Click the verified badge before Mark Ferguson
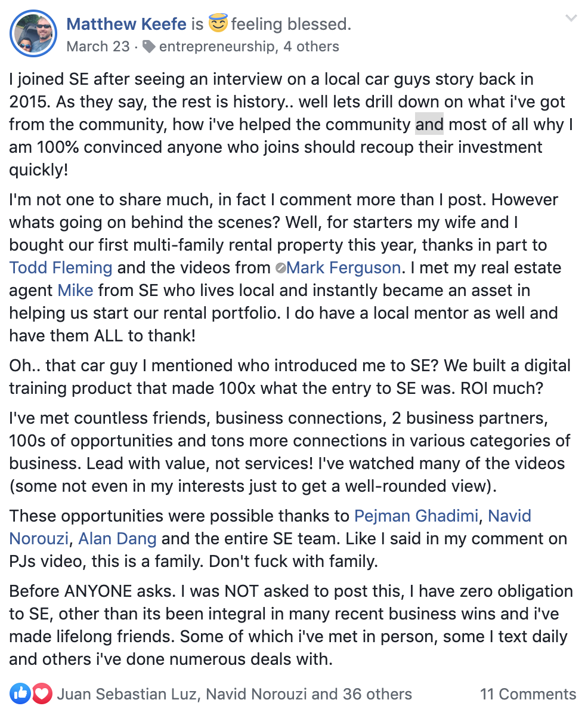588x709 pixels. [280, 268]
